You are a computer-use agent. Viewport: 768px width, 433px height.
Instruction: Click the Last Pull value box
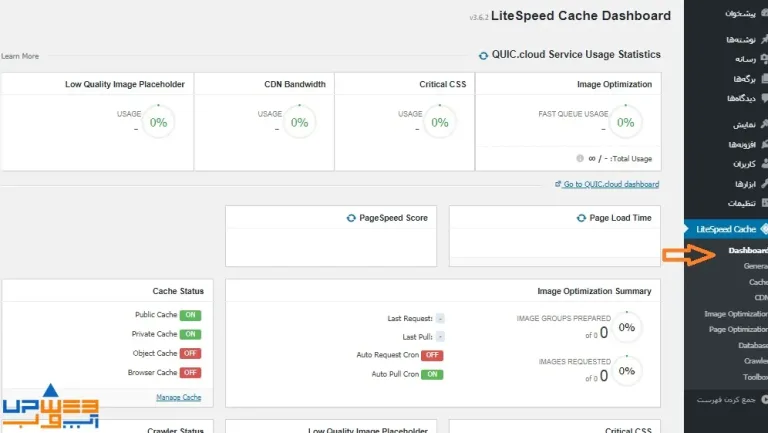point(440,337)
